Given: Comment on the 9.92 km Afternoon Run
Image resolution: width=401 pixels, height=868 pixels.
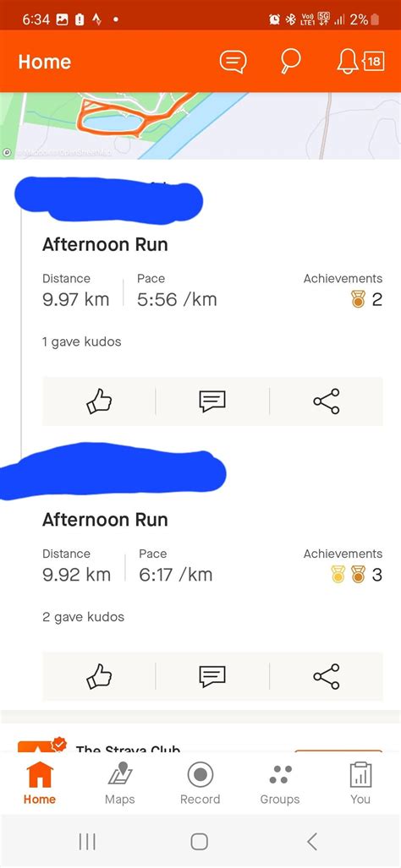Looking at the screenshot, I should (x=212, y=676).
